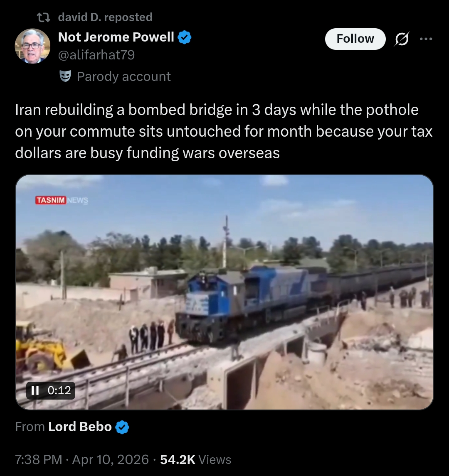Follow the Not Jerome Powell account
449x476 pixels.
[355, 39]
